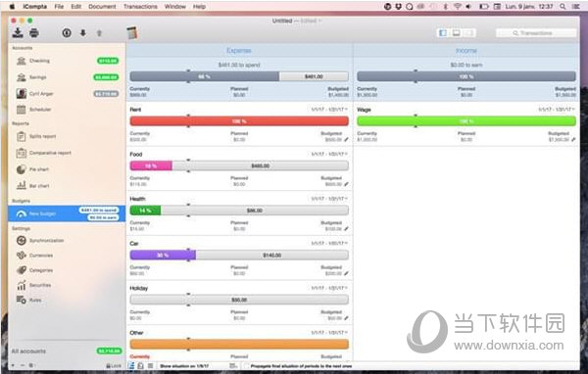Click the Expense column header

click(x=239, y=51)
